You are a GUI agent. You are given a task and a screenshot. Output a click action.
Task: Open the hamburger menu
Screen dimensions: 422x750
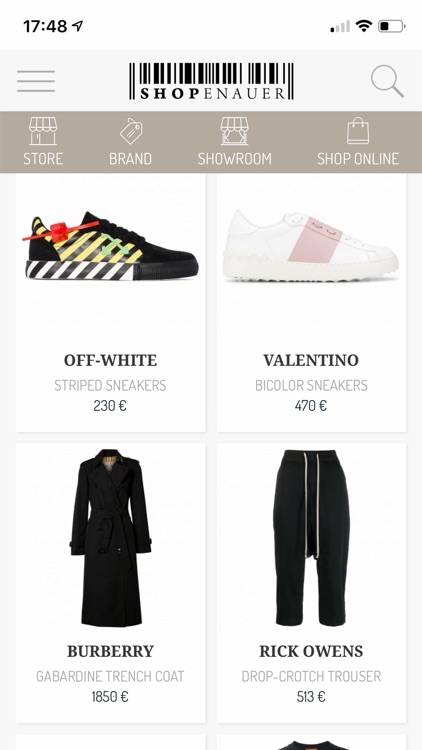point(36,81)
